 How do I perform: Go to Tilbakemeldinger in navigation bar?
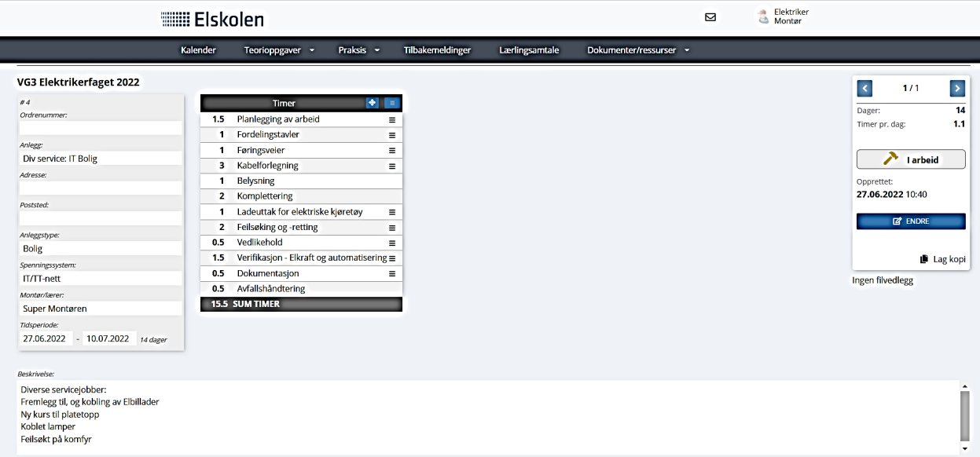point(437,50)
